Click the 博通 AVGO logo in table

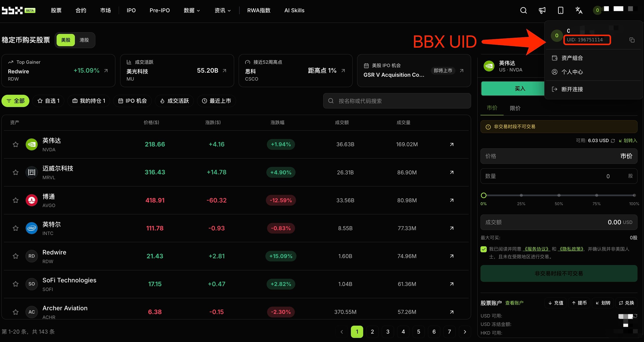(x=32, y=200)
